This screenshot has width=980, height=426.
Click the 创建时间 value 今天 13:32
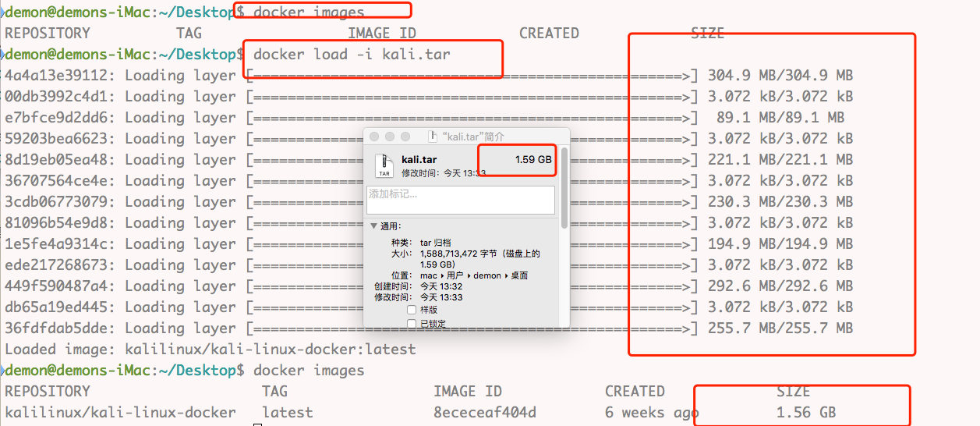[x=441, y=286]
